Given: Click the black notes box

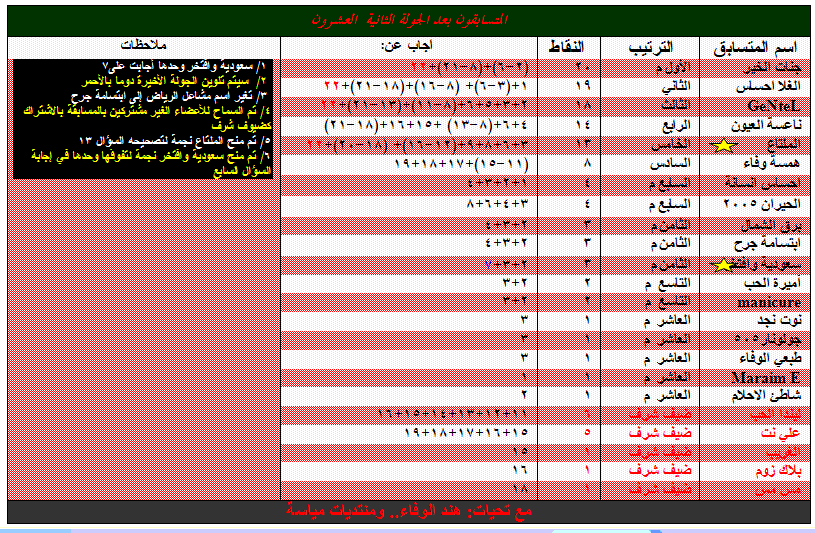Looking at the screenshot, I should click(x=143, y=119).
